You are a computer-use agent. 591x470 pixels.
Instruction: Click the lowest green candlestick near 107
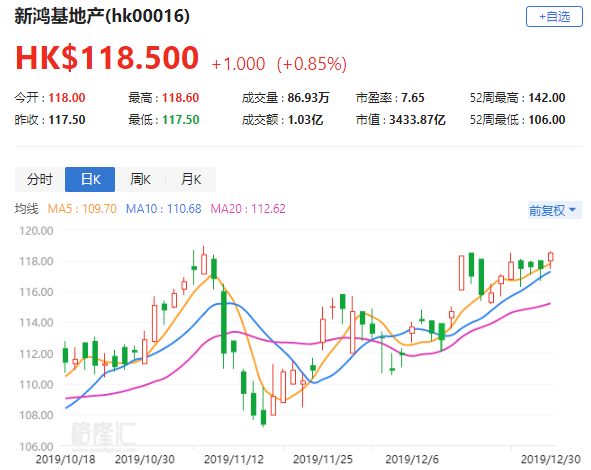[x=263, y=418]
